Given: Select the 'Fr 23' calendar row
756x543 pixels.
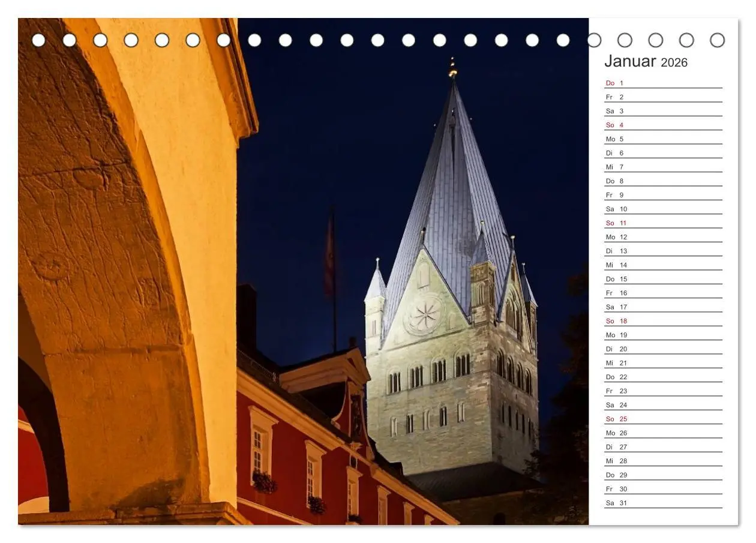Looking at the screenshot, I should click(663, 391).
